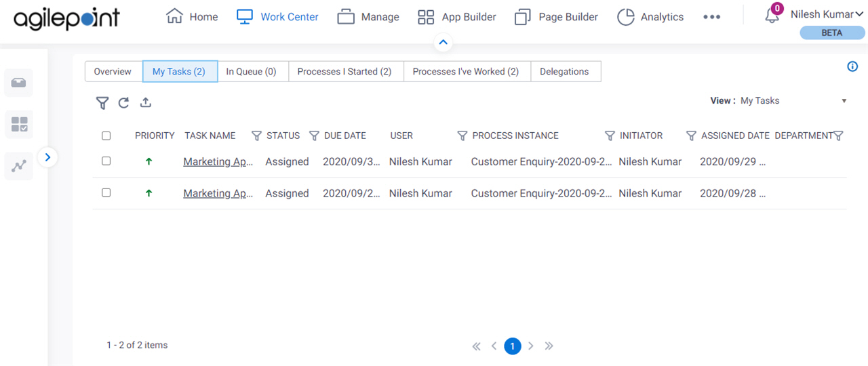The image size is (868, 366).
Task: Open the graph analytics sidebar icon
Action: point(19,165)
